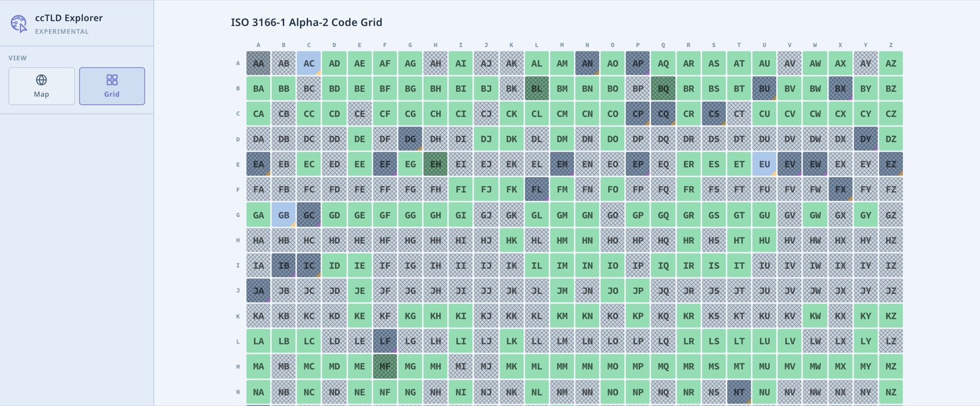The height and width of the screenshot is (406, 980).
Task: Select the DE code cell
Action: [x=360, y=139]
